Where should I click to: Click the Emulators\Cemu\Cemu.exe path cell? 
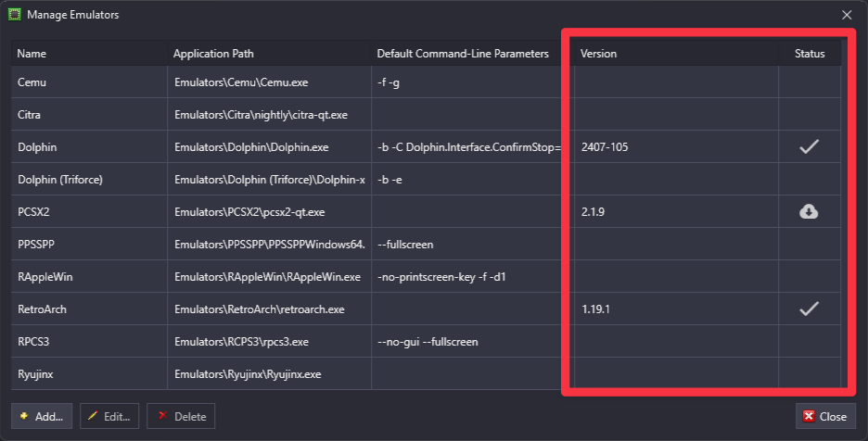[x=269, y=82]
